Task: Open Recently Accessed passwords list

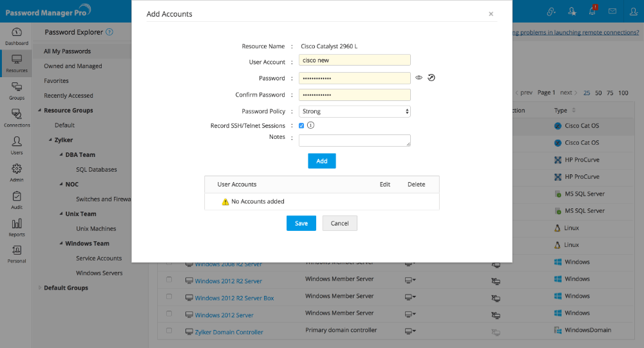Action: (68, 96)
